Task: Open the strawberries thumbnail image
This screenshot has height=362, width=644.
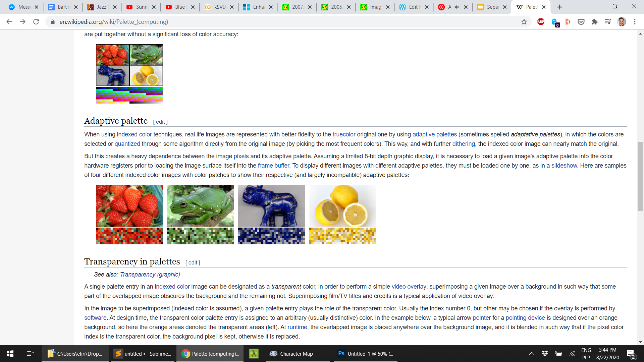Action: (129, 206)
